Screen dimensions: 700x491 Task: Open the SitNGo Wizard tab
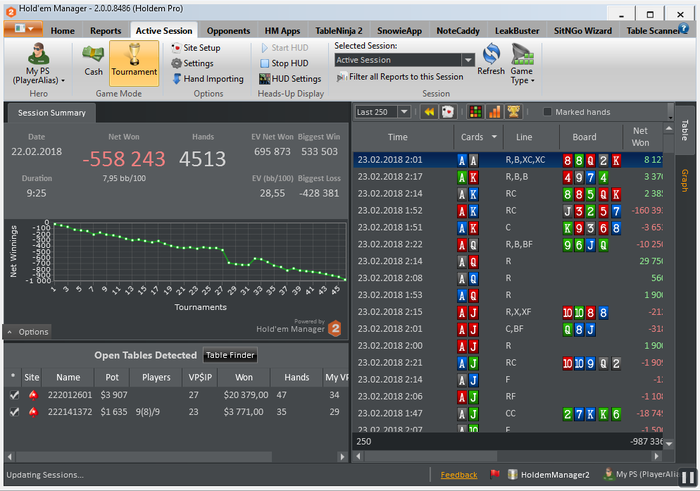coord(583,31)
